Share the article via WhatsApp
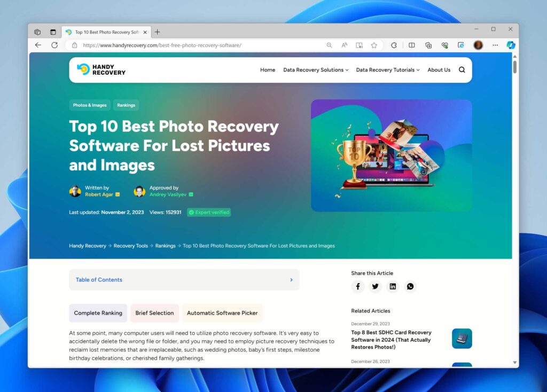This screenshot has height=392, width=547. tap(410, 286)
